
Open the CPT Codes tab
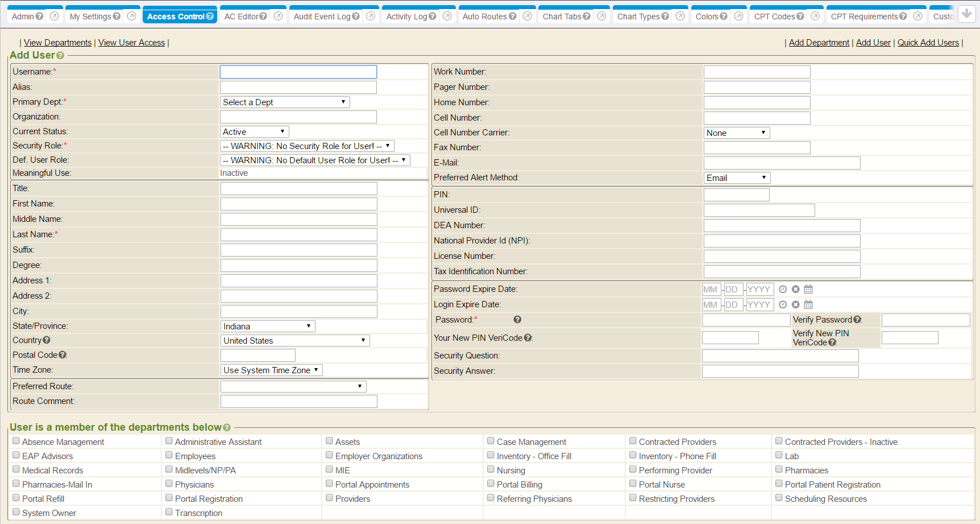pos(774,16)
